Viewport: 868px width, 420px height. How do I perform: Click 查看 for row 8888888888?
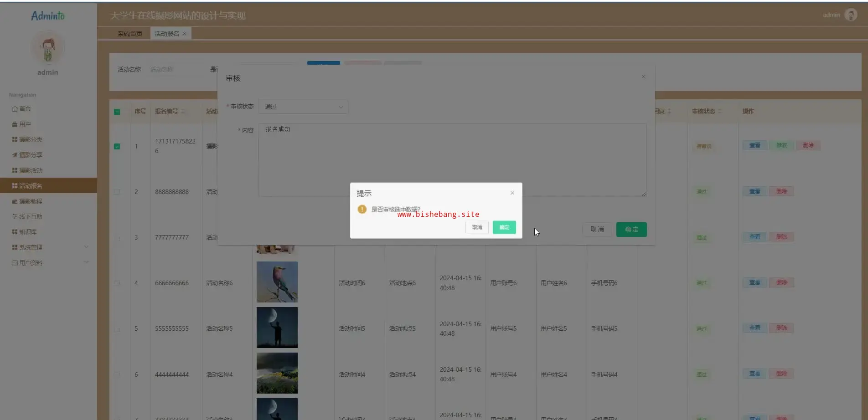(754, 191)
